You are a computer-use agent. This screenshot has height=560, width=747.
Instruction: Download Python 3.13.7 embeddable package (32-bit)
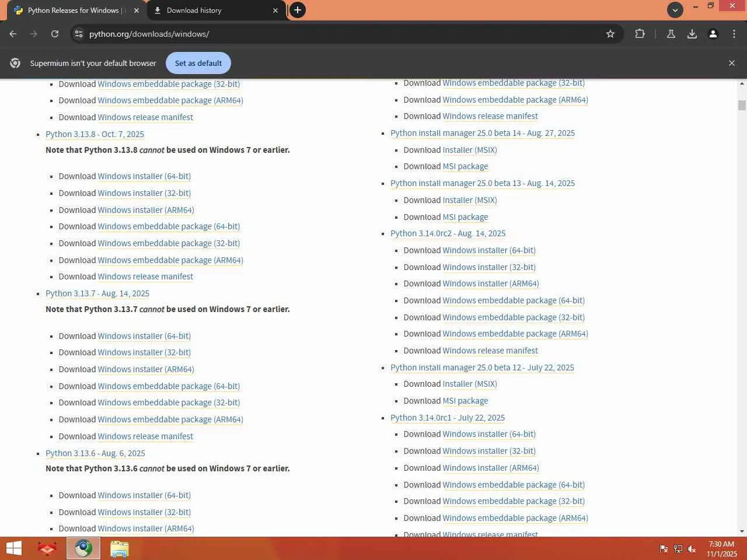click(x=169, y=402)
